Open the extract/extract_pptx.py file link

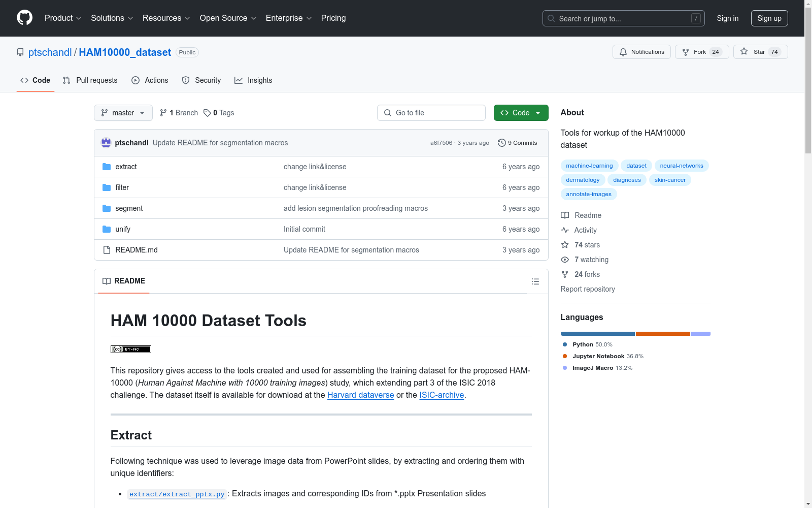point(177,494)
